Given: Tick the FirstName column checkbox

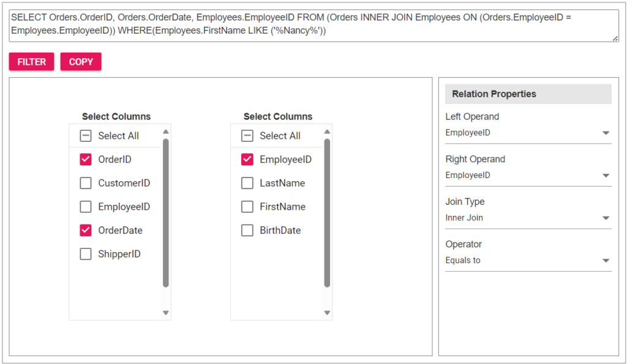Looking at the screenshot, I should pyautogui.click(x=247, y=207).
